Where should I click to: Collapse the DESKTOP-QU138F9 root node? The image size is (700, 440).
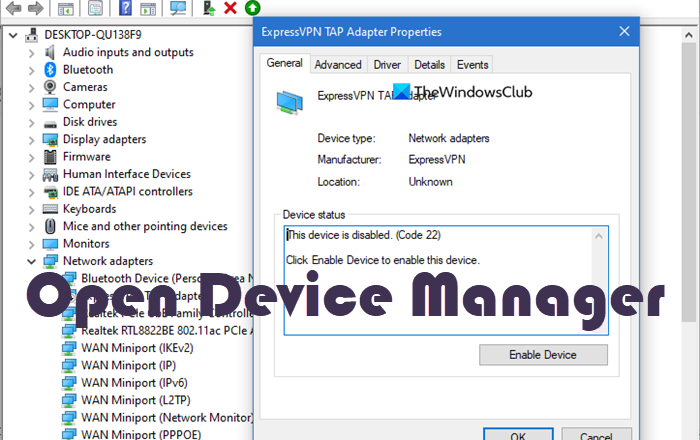coord(13,35)
